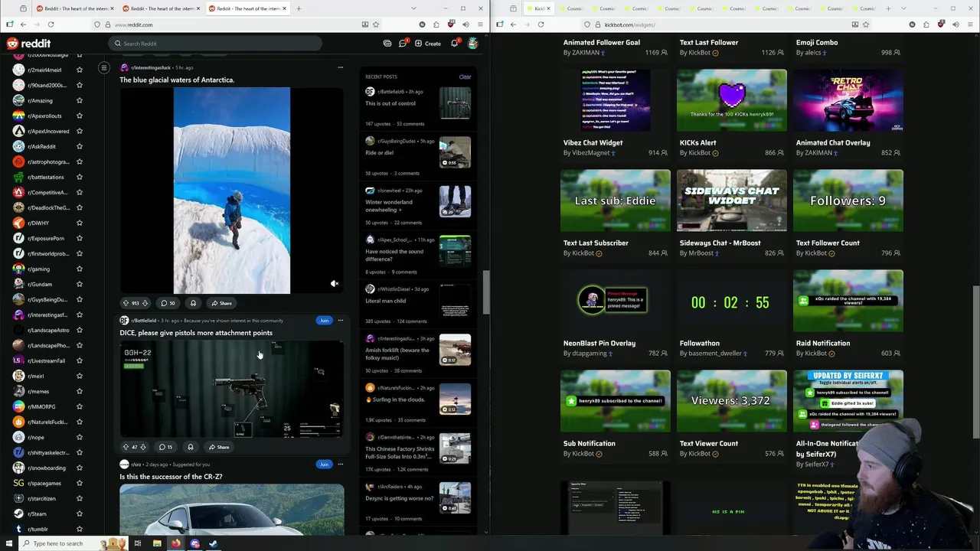Viewport: 980px width, 551px height.
Task: Clear recent posts list
Action: (x=465, y=77)
